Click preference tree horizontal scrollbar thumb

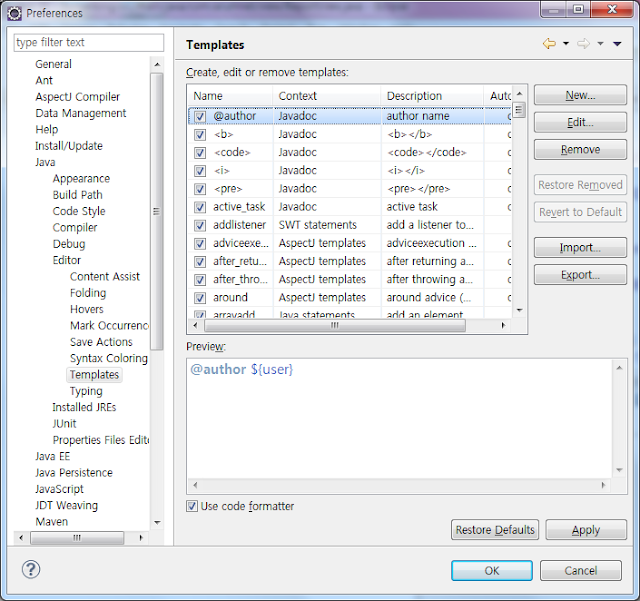[77, 538]
